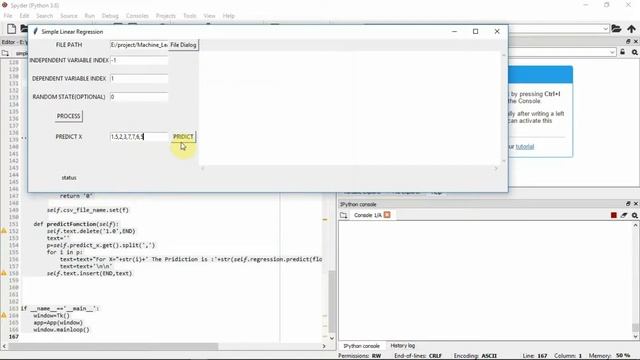Click the red stop kernel button
Screen dimensions: 640x360
coord(613,215)
